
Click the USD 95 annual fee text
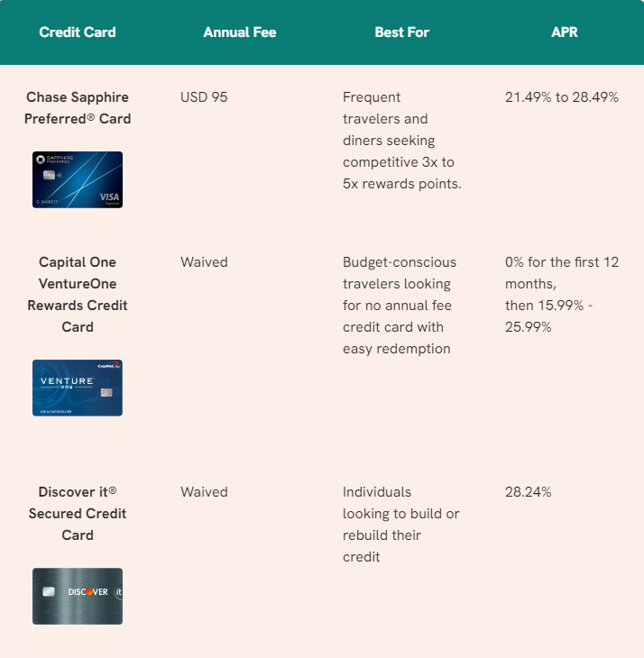[x=204, y=97]
